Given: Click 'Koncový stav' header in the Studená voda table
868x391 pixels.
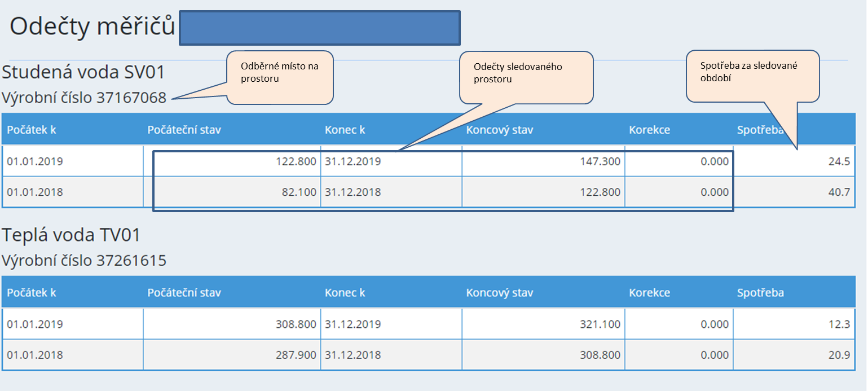Looking at the screenshot, I should (x=499, y=130).
